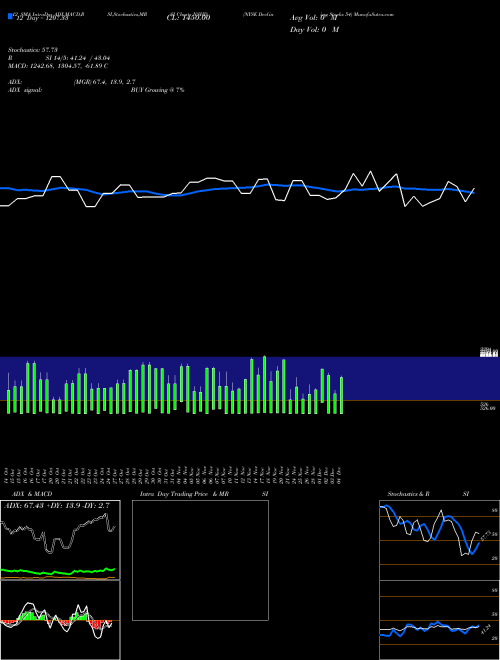
Task: Click the 41.24 value label on RSI chart
Action: [484, 629]
